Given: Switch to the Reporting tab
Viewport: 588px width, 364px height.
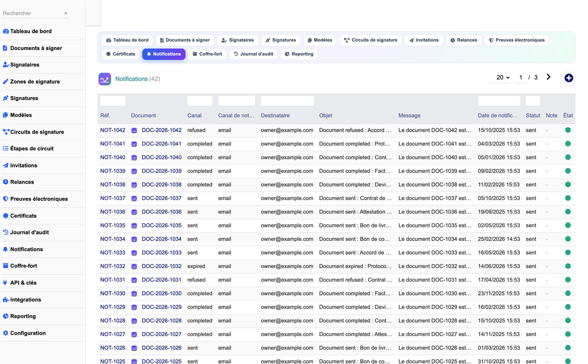Looking at the screenshot, I should point(299,54).
